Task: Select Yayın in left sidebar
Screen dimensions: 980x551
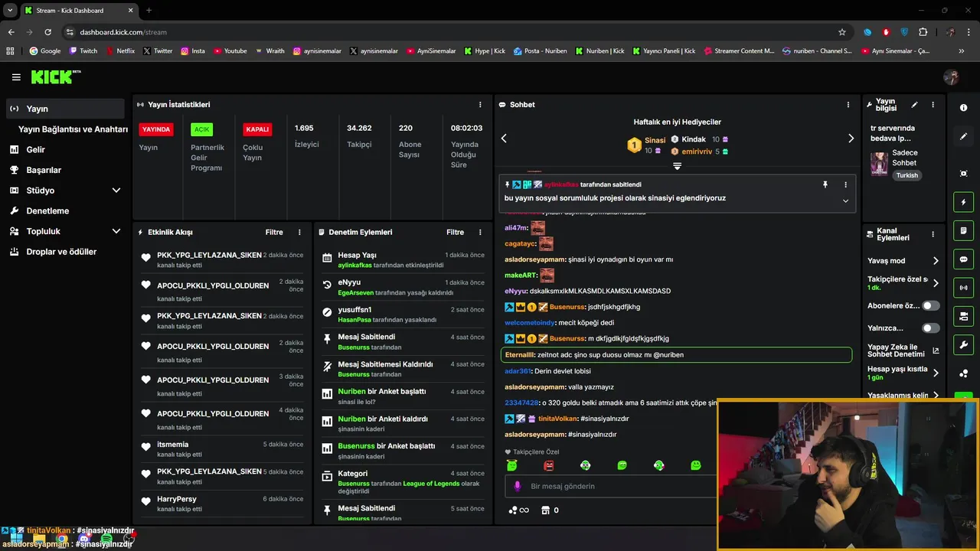Action: click(x=65, y=109)
